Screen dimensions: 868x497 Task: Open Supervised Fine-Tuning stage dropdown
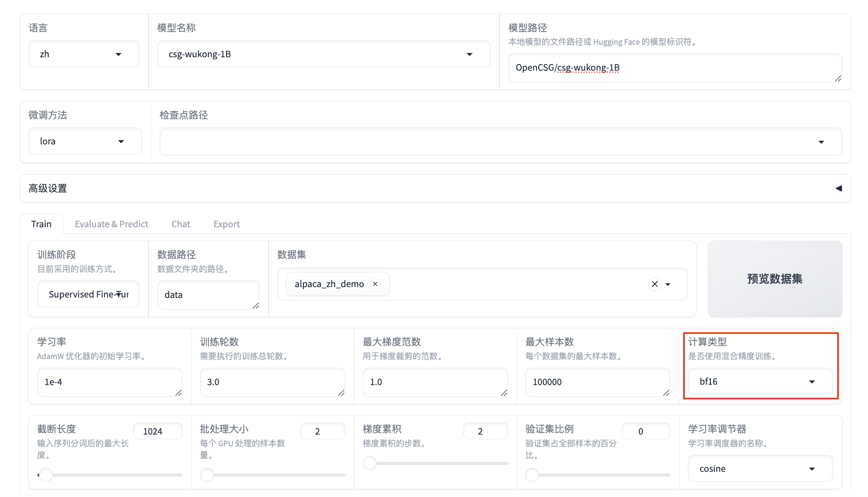(88, 294)
